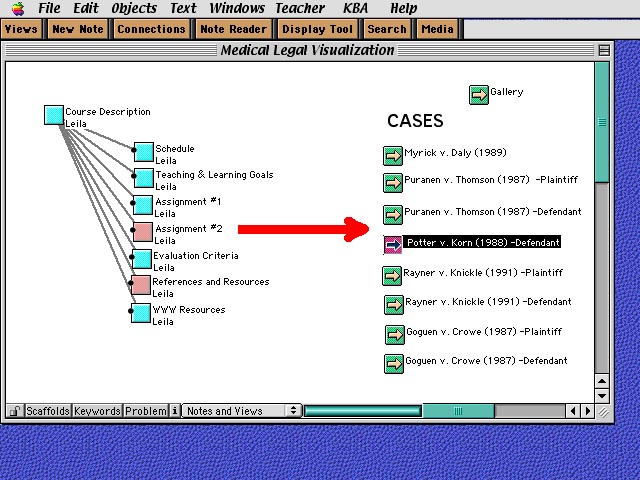The image size is (640, 480).
Task: Open Puranen v. Thomson Defendant arrow icon
Action: tap(393, 215)
